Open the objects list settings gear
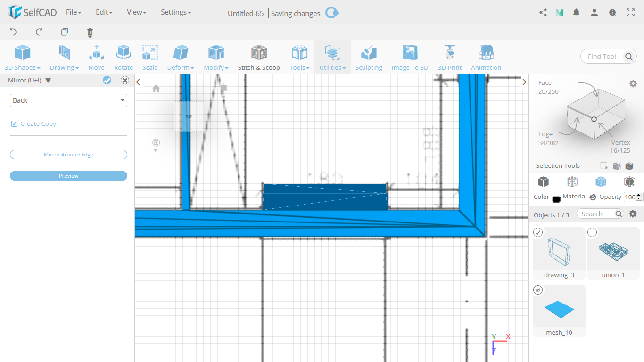The image size is (644, 362). (633, 214)
